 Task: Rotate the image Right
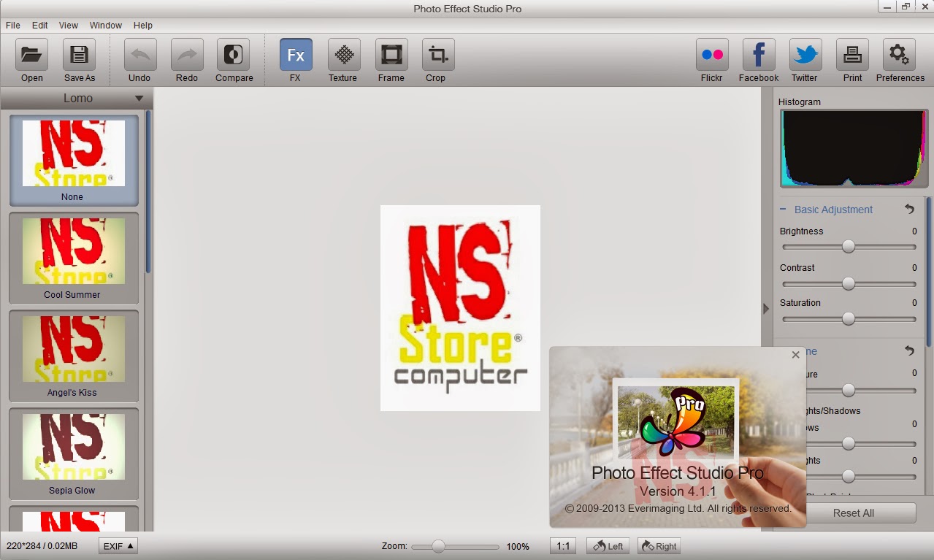[659, 546]
